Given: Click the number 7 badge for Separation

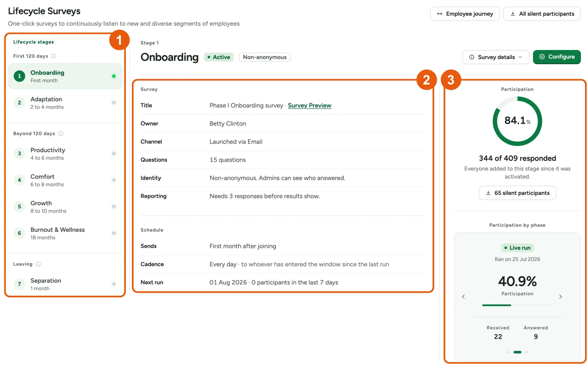Looking at the screenshot, I should click(20, 284).
